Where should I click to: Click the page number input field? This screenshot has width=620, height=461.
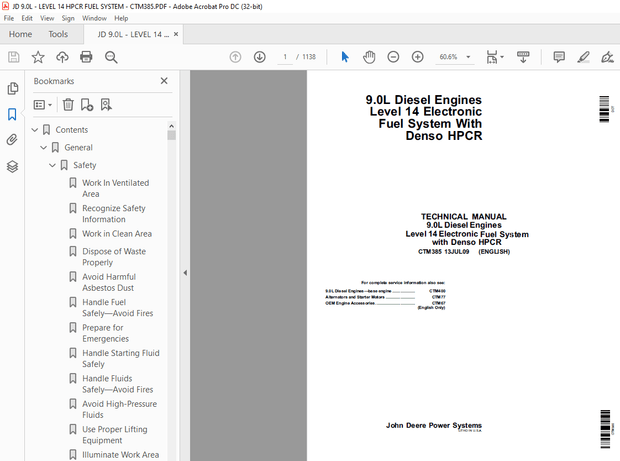click(285, 57)
